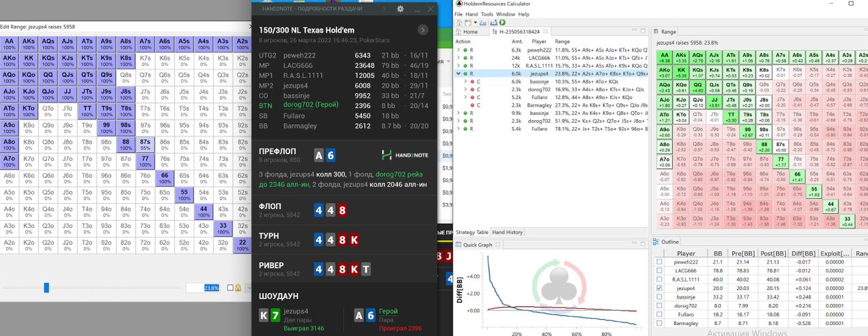Click the red 8 card on the flop row
Screen dimensions: 868x336
[x=342, y=210]
